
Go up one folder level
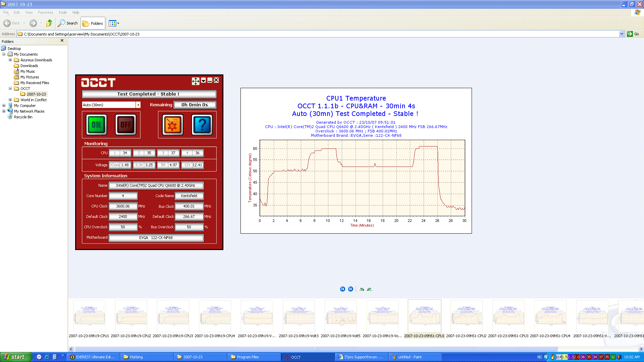click(49, 23)
